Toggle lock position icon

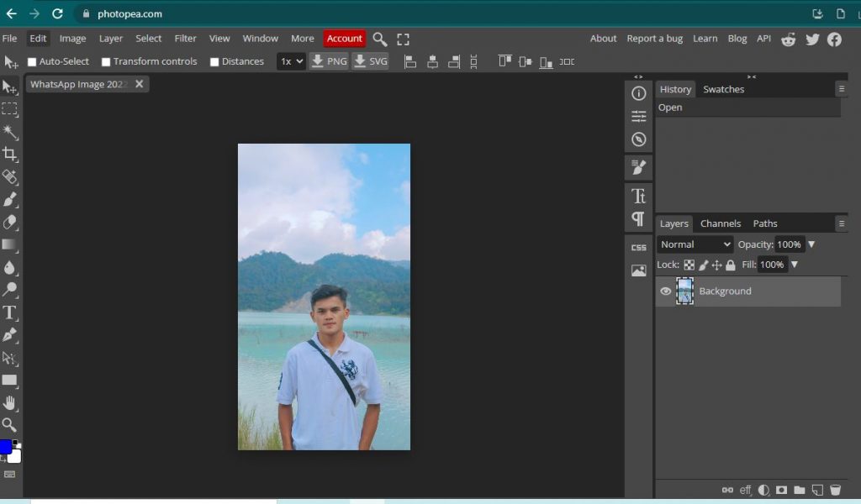click(716, 265)
